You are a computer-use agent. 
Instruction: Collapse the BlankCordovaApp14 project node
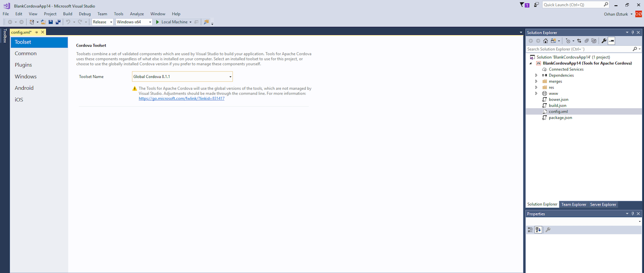[530, 64]
